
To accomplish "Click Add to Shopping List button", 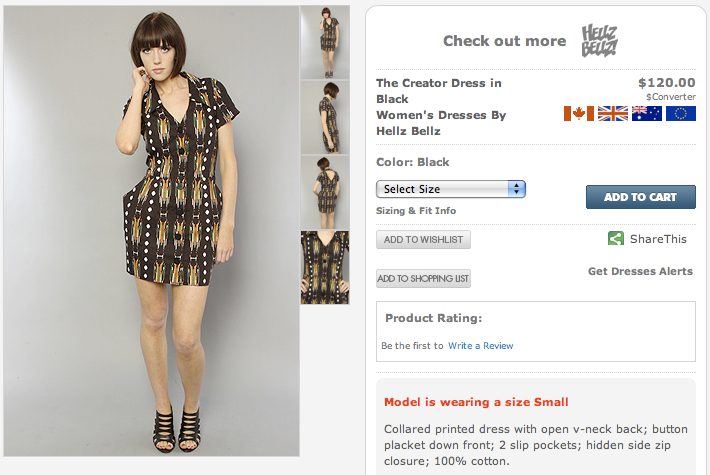I will (x=423, y=279).
